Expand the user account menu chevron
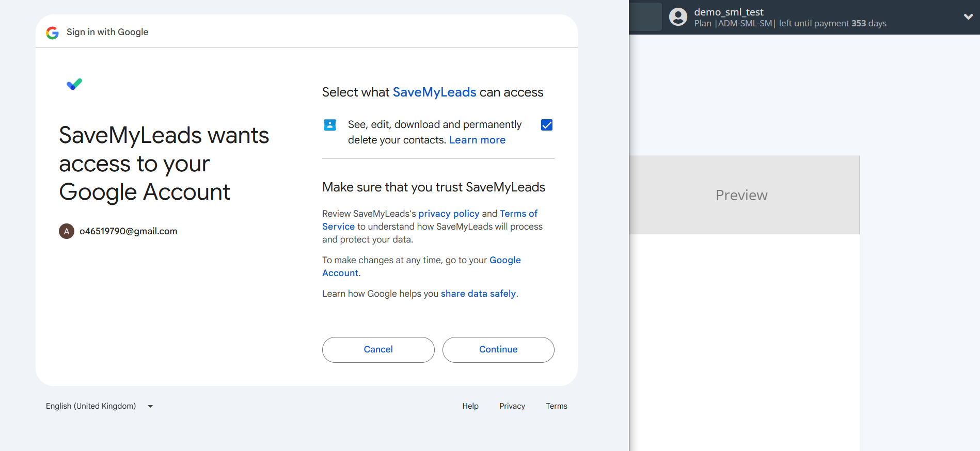 pos(968,17)
